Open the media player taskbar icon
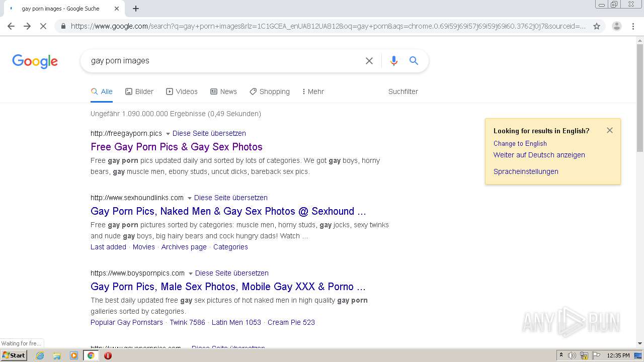The height and width of the screenshot is (362, 644). click(x=73, y=355)
